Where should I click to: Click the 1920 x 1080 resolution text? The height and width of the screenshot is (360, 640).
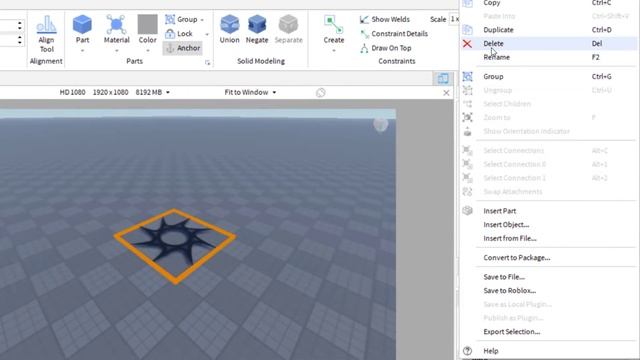click(x=110, y=92)
